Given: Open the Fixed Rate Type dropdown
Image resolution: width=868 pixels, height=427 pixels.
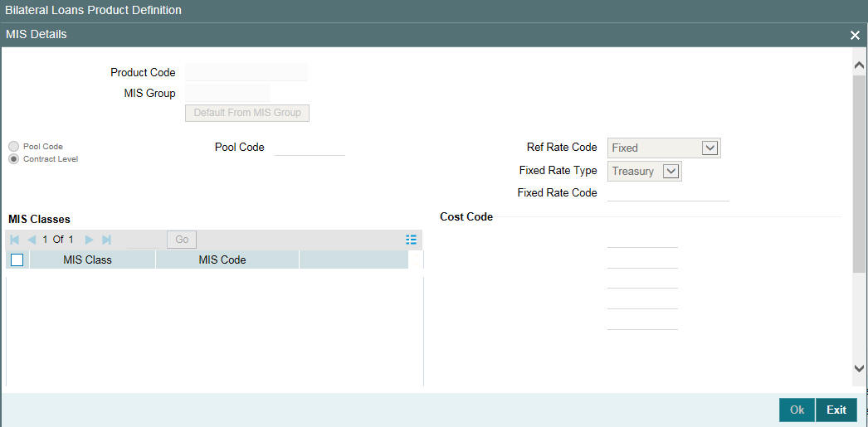Looking at the screenshot, I should click(x=671, y=172).
